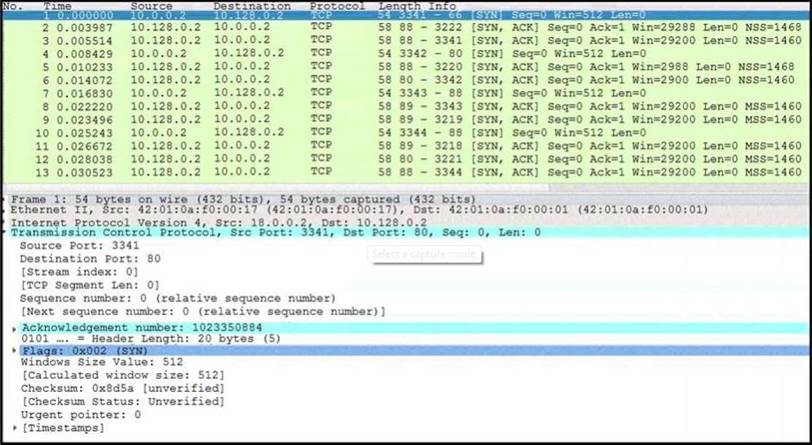This screenshot has height=445, width=812.
Task: Expand the Acknowledgement number row
Action: 15,328
